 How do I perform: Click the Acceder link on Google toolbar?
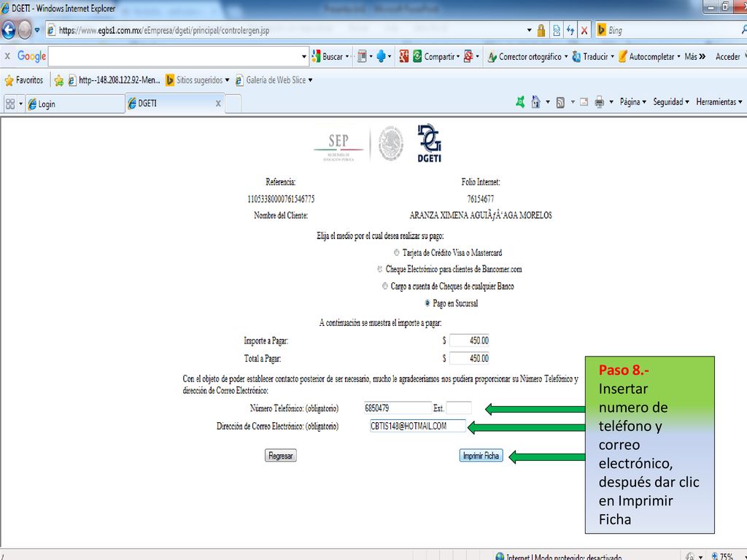[727, 57]
